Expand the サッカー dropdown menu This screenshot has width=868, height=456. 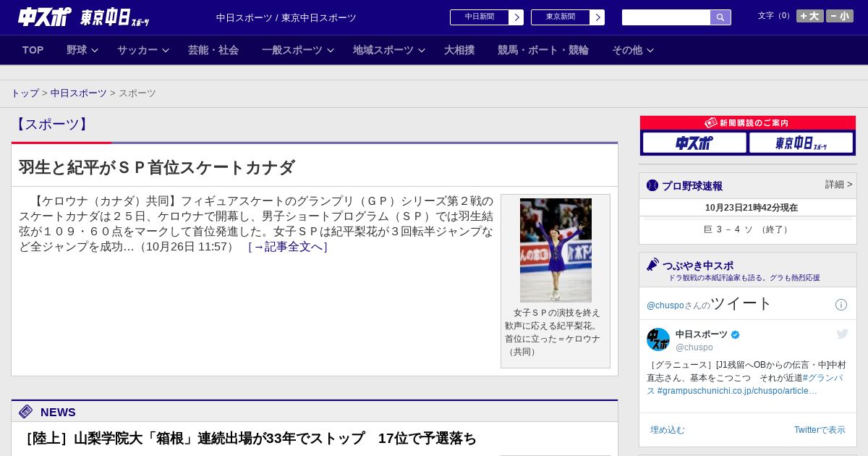(143, 50)
